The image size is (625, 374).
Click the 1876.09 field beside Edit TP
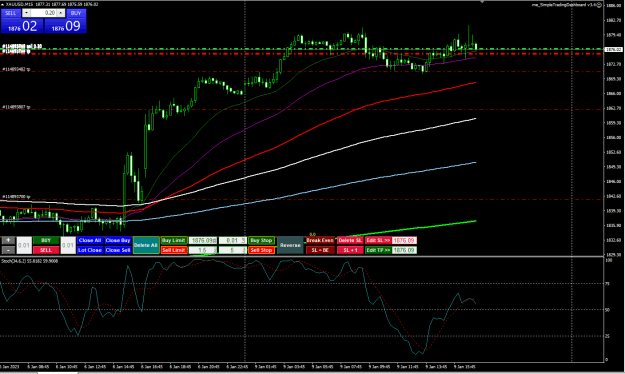[404, 250]
